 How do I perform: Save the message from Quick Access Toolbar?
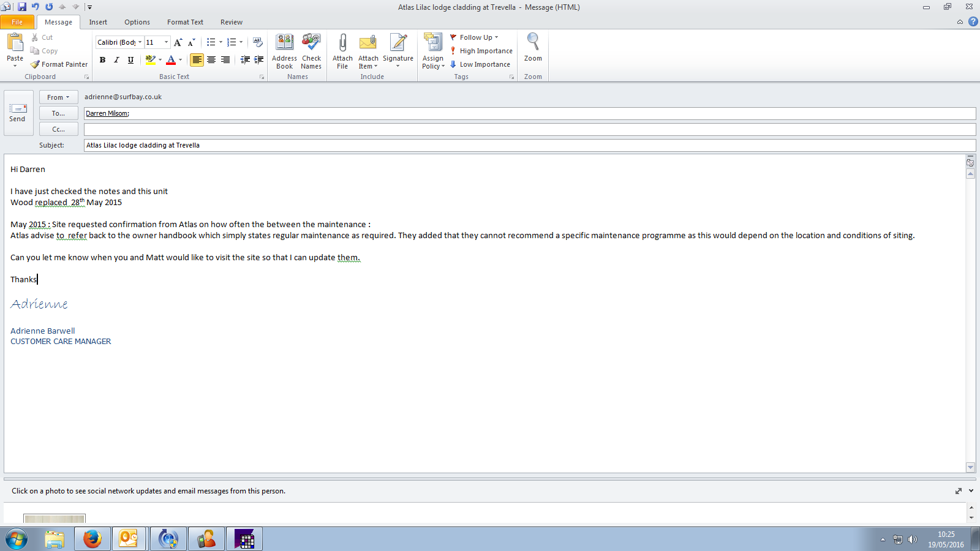point(22,7)
